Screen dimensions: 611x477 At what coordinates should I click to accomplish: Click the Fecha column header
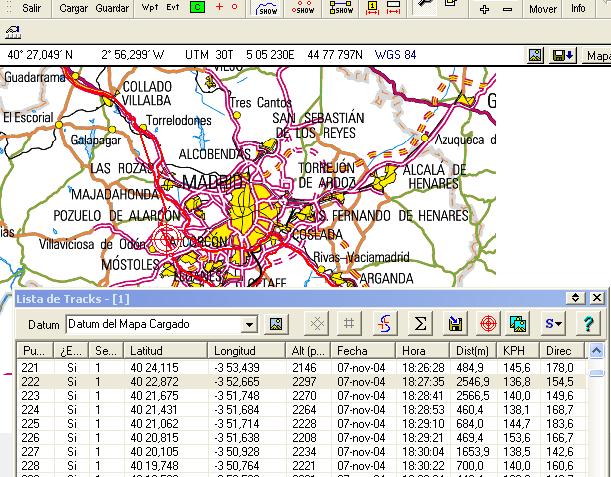[363, 351]
